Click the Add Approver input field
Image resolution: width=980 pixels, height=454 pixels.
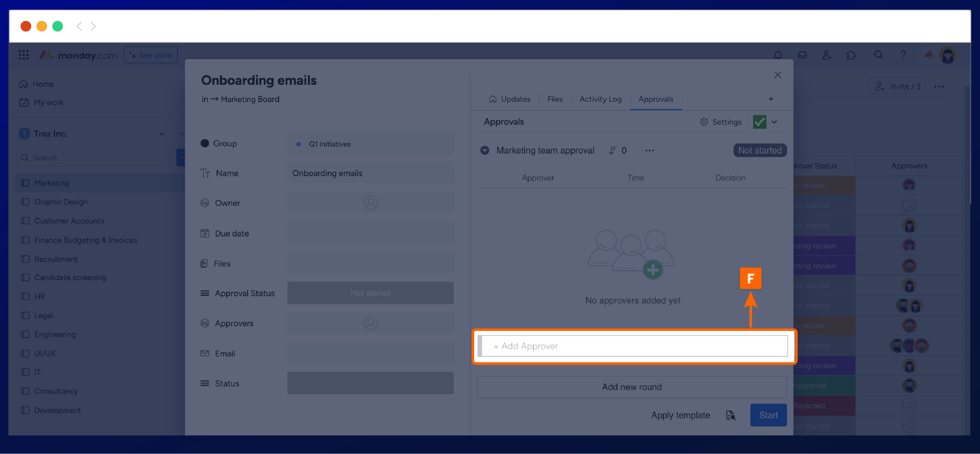point(633,346)
